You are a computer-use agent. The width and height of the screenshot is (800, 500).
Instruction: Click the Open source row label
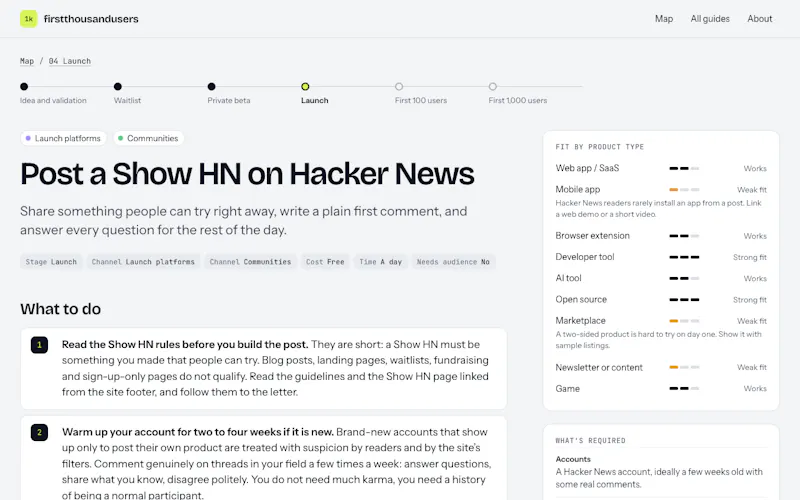[581, 299]
